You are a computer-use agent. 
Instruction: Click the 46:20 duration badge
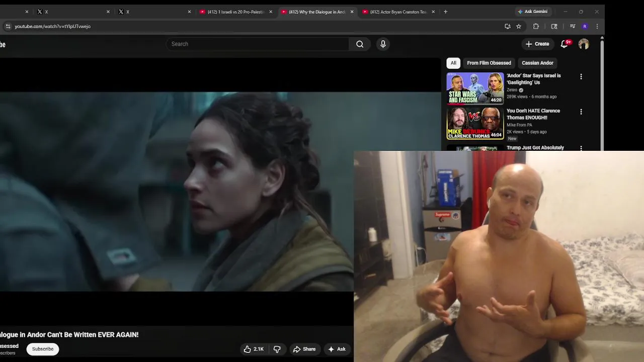point(497,100)
